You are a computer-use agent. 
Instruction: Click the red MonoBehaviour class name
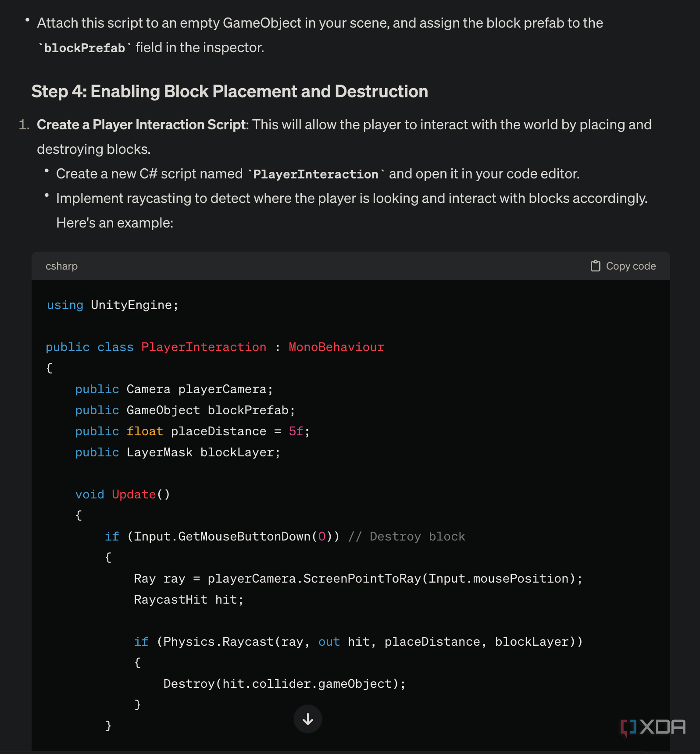pos(336,347)
